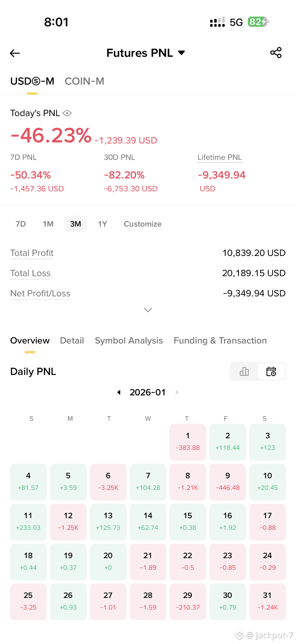Select the 7D time range

pos(21,224)
